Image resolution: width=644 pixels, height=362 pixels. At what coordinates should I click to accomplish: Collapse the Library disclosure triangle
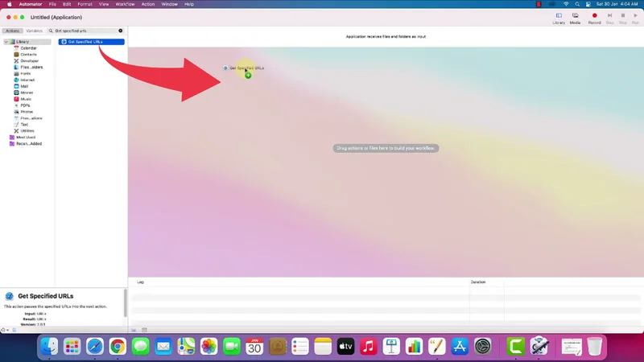pyautogui.click(x=6, y=42)
